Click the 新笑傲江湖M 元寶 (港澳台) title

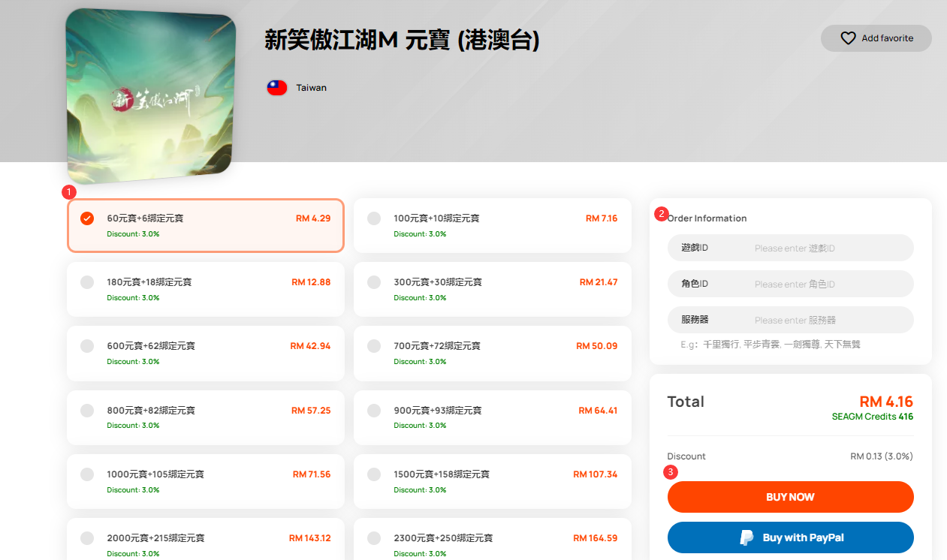point(403,41)
